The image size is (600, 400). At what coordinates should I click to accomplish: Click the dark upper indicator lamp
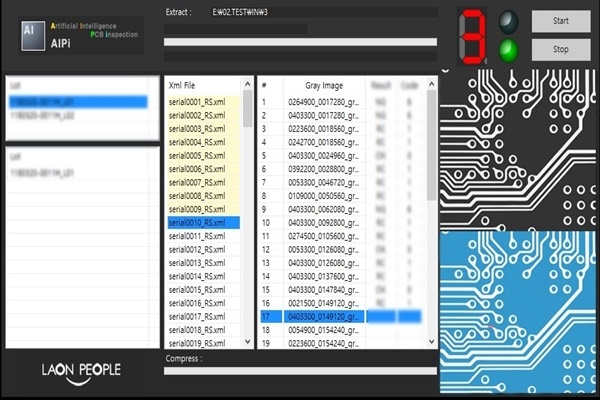[510, 20]
